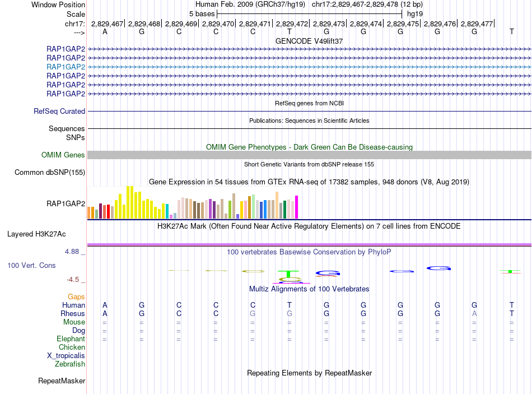Image resolution: width=532 pixels, height=394 pixels.
Task: Open the Multiz Alignments of 100 Vertebrates title
Action: [x=309, y=289]
